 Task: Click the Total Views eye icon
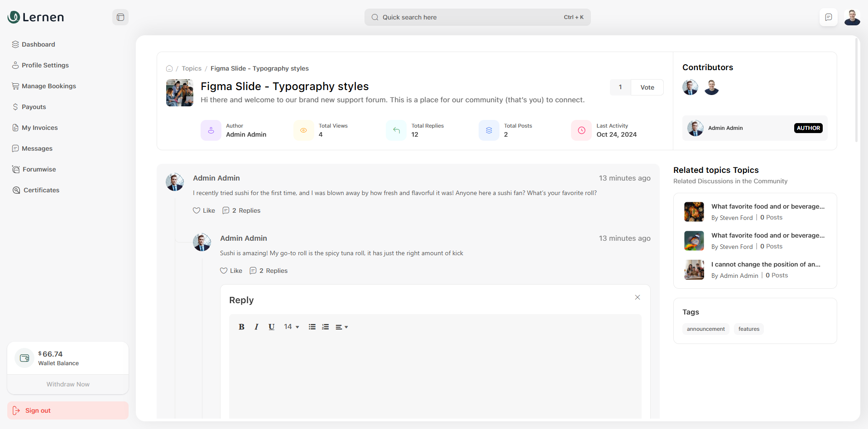303,130
